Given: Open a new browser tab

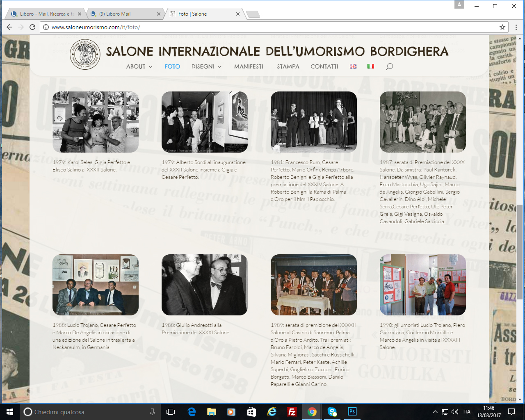Looking at the screenshot, I should tap(253, 14).
